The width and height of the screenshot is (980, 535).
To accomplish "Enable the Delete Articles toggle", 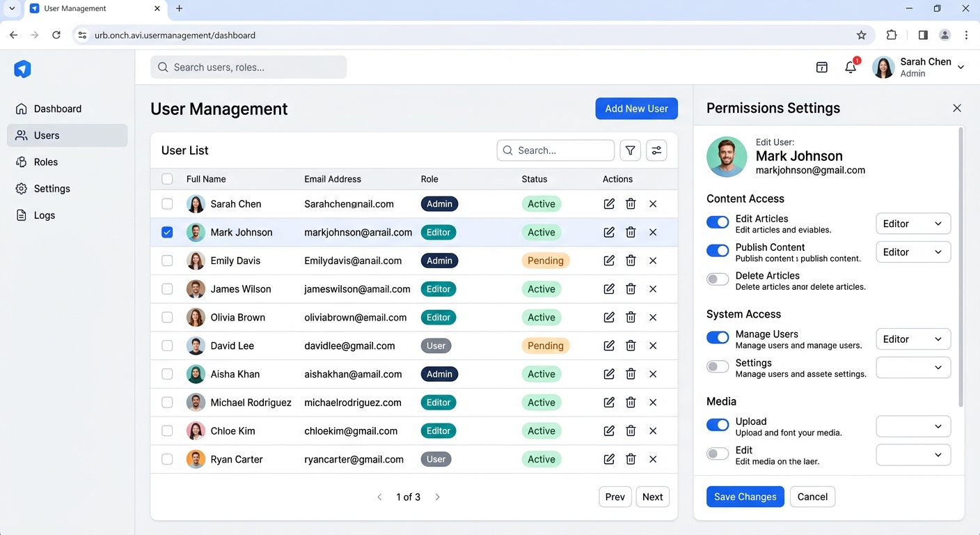I will tap(718, 279).
